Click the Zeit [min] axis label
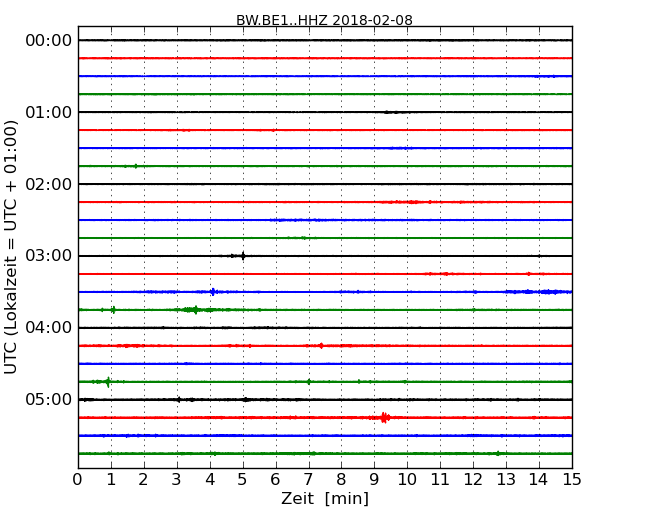 click(325, 498)
